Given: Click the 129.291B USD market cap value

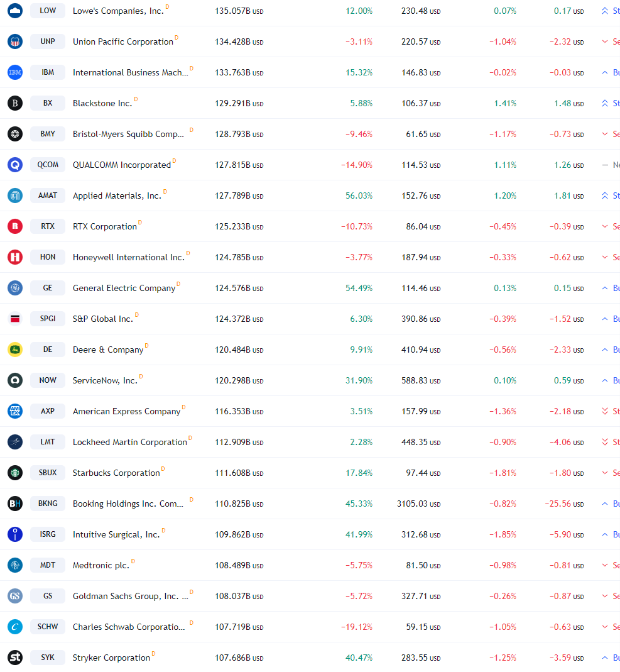Looking at the screenshot, I should coord(239,103).
